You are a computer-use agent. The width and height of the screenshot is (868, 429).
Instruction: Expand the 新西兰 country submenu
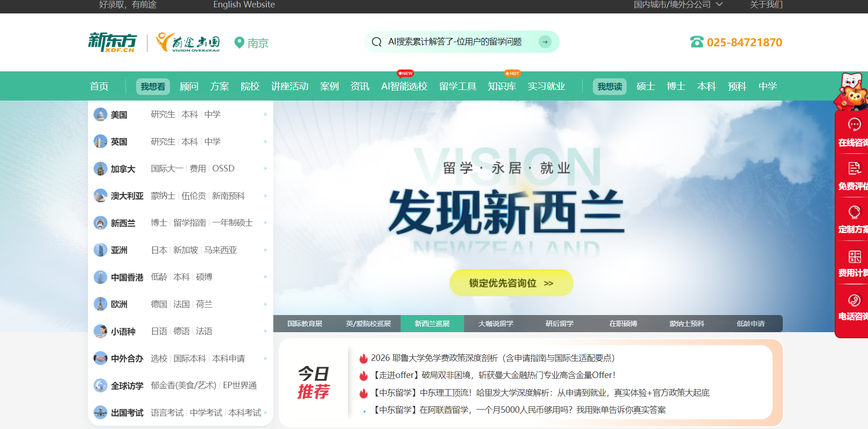click(x=265, y=223)
